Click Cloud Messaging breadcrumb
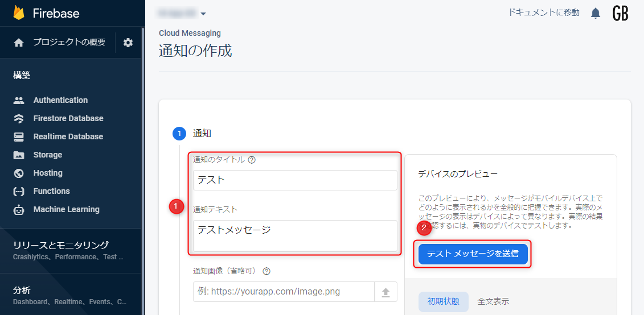The height and width of the screenshot is (315, 644). (190, 33)
